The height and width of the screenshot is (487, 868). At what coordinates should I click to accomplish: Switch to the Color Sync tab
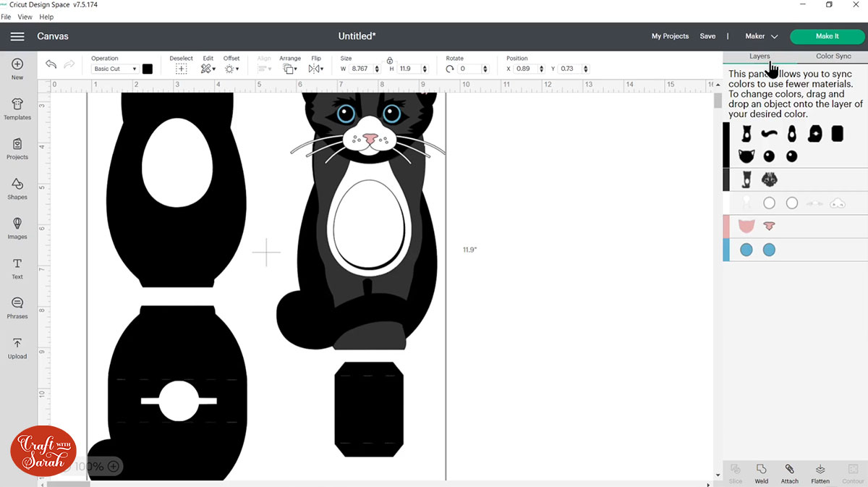coord(833,56)
